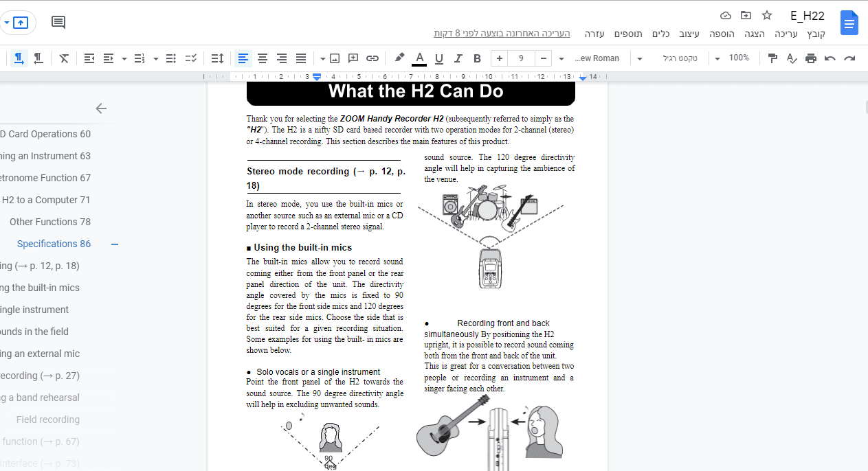Image resolution: width=868 pixels, height=471 pixels.
Task: Print the document
Action: [x=811, y=58]
